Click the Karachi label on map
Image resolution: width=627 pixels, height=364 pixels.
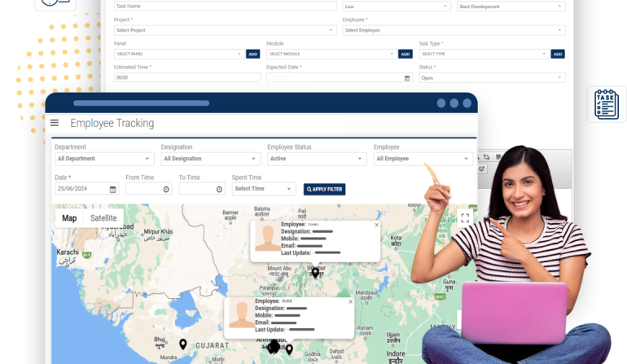(x=68, y=252)
